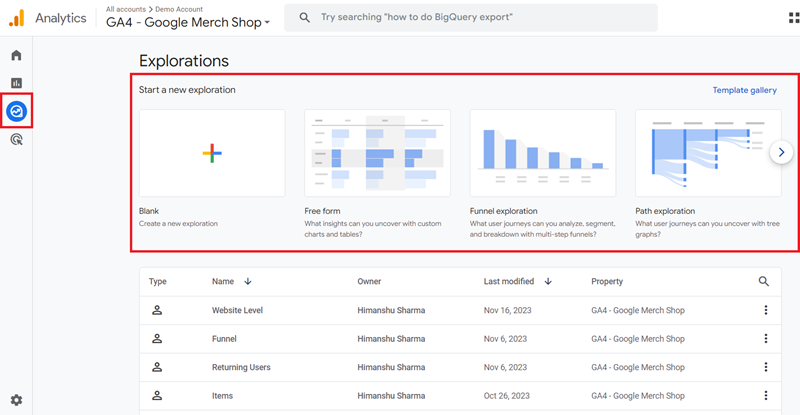
Task: Open more options for Items row
Action: [765, 396]
